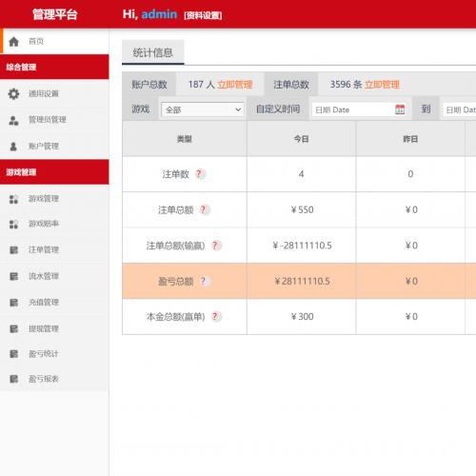Click the start date 日期 Date field
476x476 pixels.
tap(360, 109)
